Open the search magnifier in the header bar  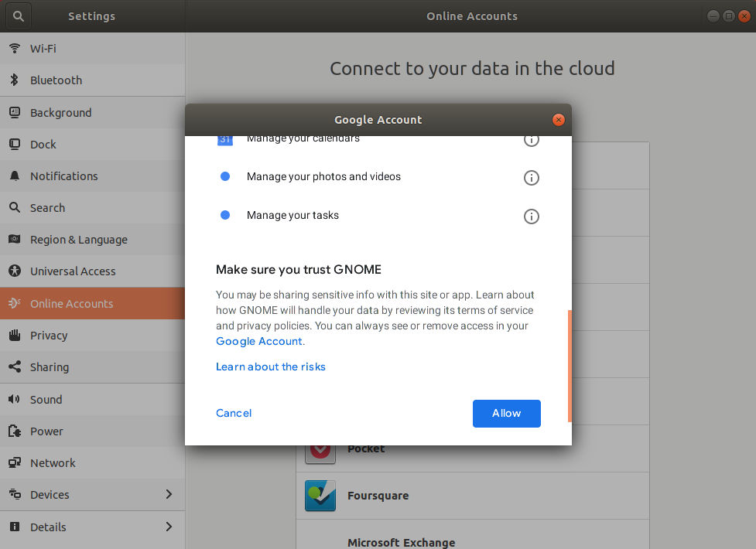[x=17, y=15]
